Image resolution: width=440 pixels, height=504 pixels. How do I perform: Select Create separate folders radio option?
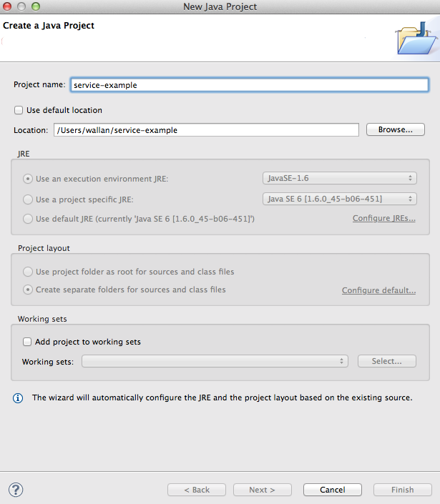pos(29,290)
